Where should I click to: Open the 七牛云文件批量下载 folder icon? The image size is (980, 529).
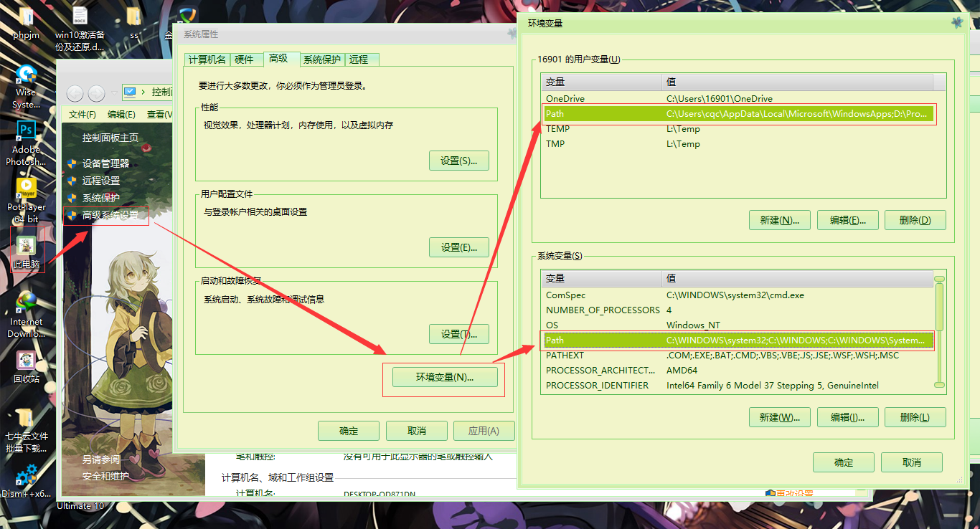pos(26,430)
